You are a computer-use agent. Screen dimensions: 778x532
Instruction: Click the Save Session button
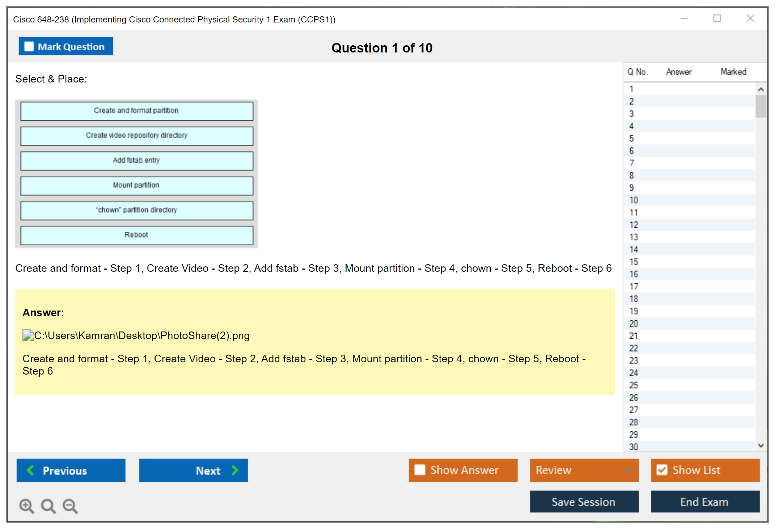point(584,502)
